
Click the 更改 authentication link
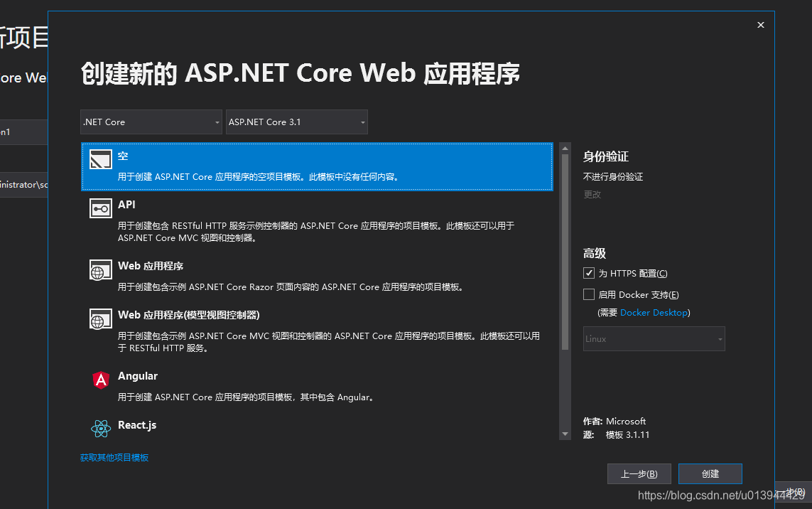[x=592, y=193]
